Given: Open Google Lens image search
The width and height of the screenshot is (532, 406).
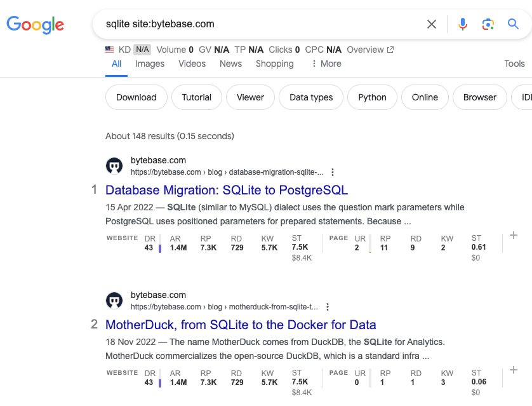Looking at the screenshot, I should coord(488,24).
